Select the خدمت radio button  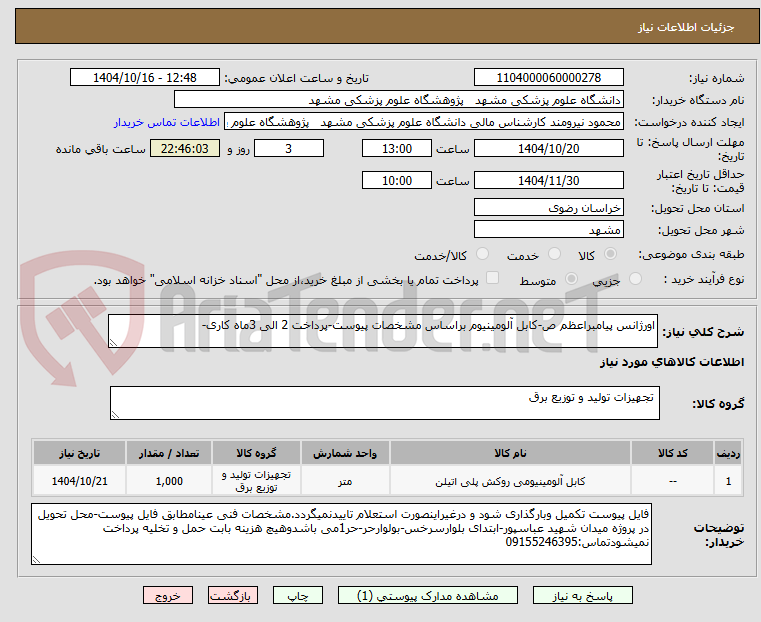point(554,254)
